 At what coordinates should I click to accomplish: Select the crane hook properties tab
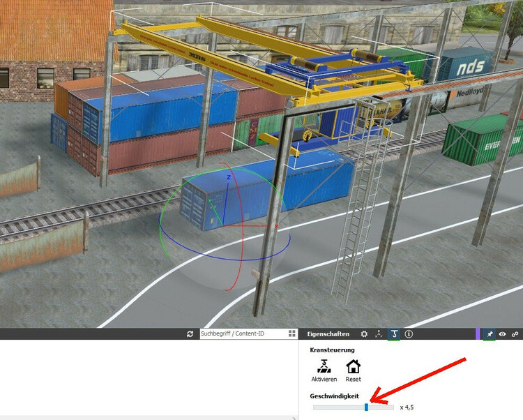[x=394, y=334]
